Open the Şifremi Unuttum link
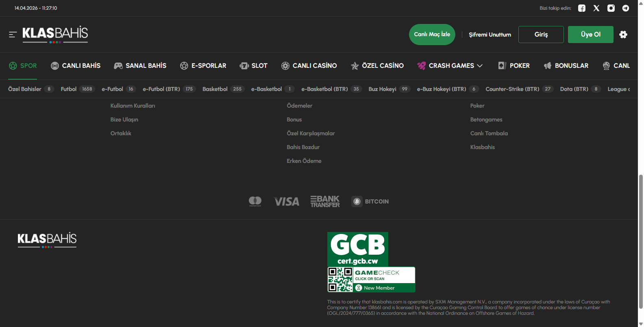This screenshot has height=327, width=644. click(490, 35)
